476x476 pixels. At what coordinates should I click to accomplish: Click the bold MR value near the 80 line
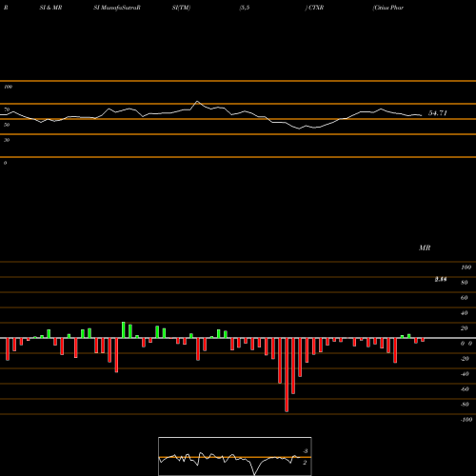pyautogui.click(x=441, y=279)
